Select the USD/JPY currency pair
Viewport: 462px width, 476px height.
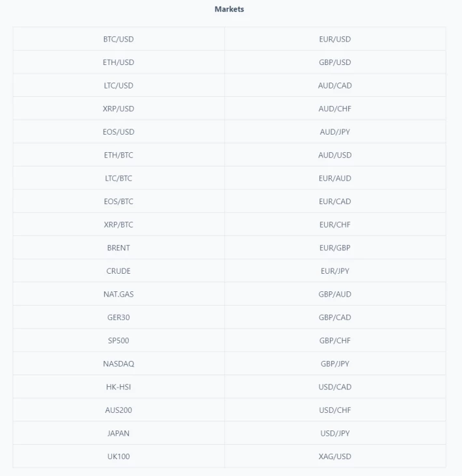tap(335, 433)
